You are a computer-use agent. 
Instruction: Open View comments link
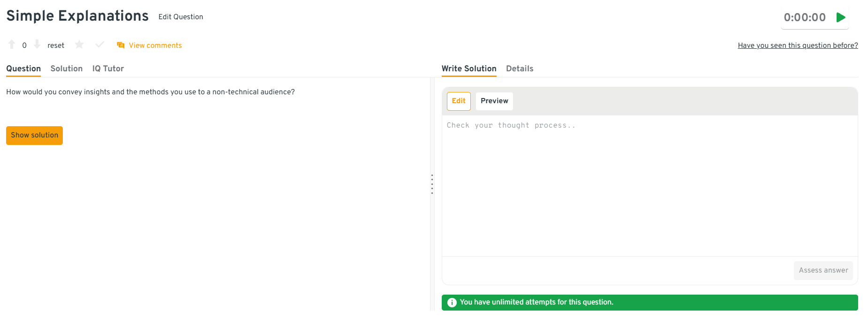click(x=155, y=46)
